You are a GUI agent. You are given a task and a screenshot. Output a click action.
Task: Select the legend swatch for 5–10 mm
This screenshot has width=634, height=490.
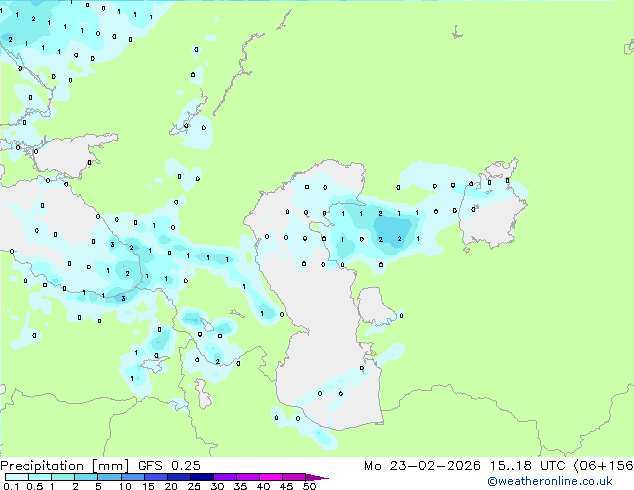point(109,477)
